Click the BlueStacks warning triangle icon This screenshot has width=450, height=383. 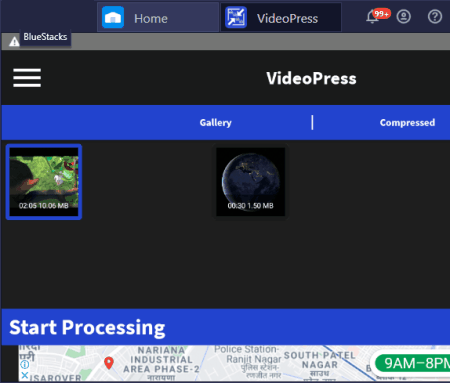click(14, 42)
